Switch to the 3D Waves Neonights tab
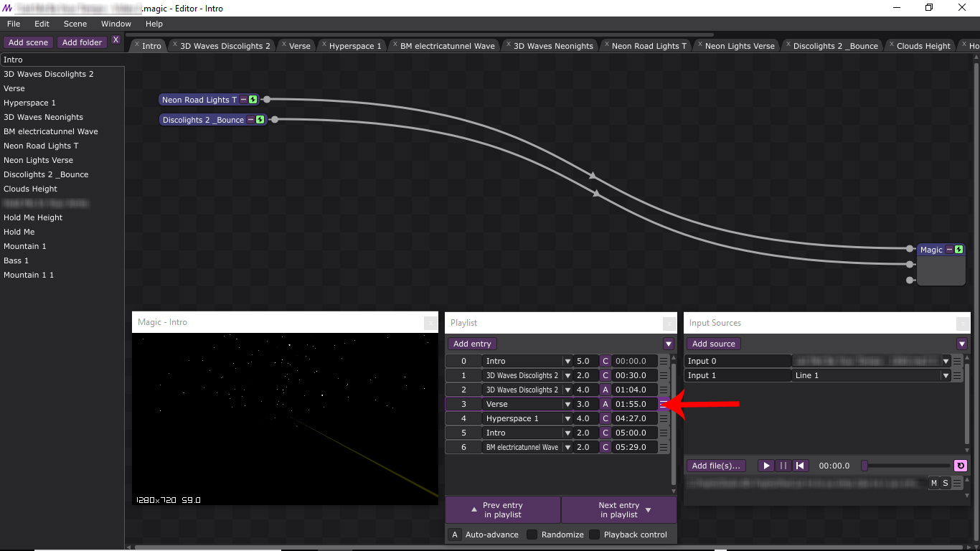The height and width of the screenshot is (551, 980). click(553, 46)
